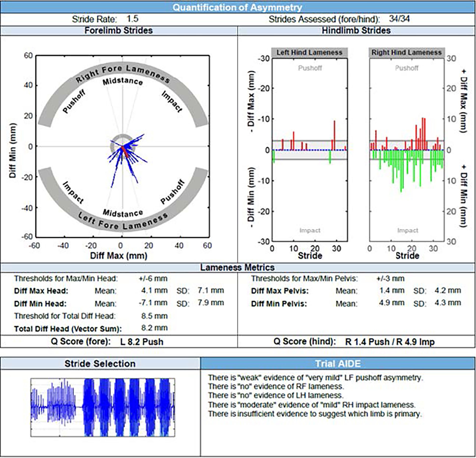The width and height of the screenshot is (476, 458).
Task: Select the Forelimb Strides section header
Action: [x=119, y=31]
